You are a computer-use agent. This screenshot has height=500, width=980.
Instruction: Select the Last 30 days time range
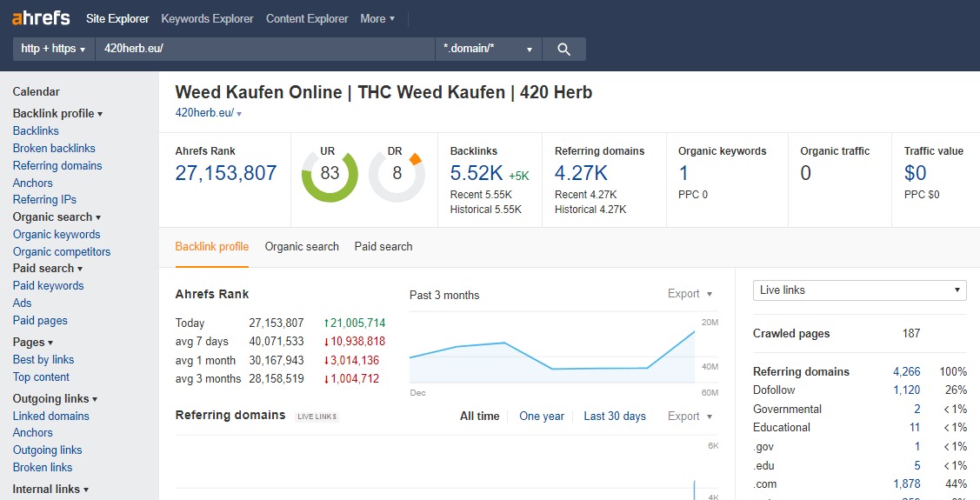615,417
